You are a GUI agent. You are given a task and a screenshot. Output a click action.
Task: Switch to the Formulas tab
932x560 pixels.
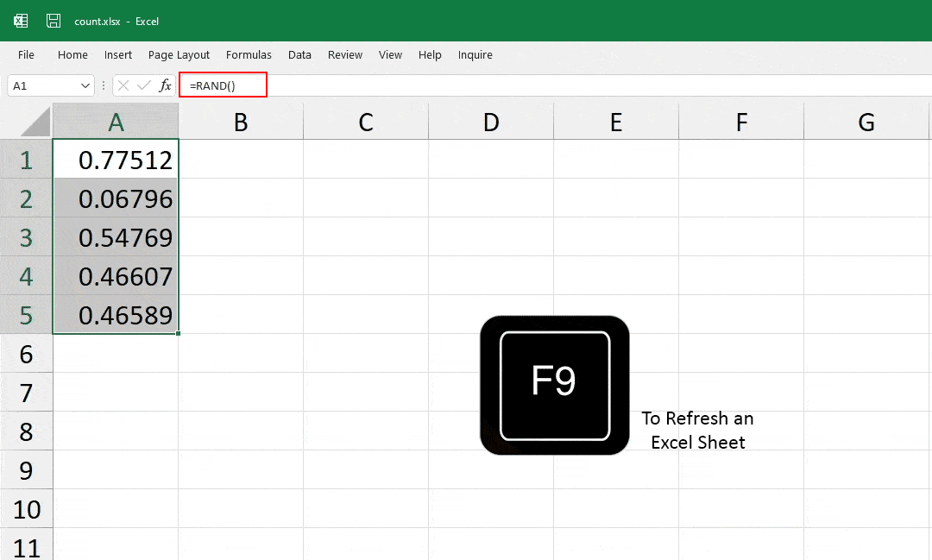tap(249, 54)
